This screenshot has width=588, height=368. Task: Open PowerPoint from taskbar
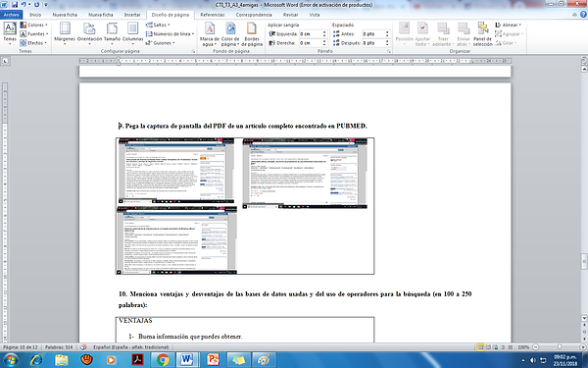(x=213, y=360)
